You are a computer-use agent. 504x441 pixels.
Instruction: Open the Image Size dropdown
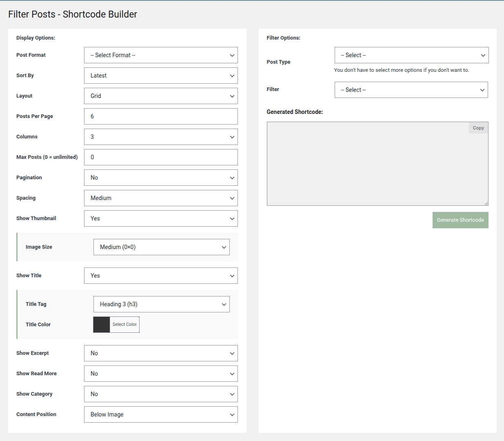click(x=161, y=247)
